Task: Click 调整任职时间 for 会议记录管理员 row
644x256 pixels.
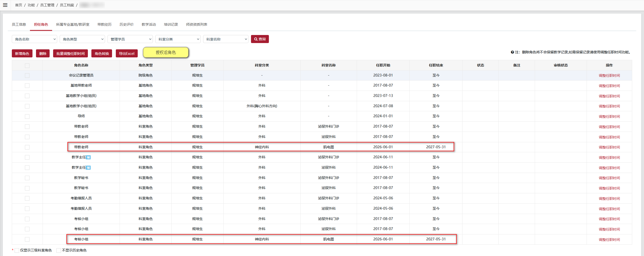Action: point(609,76)
